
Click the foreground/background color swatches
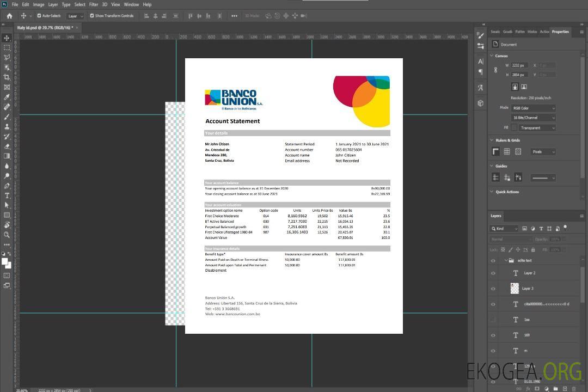(7, 263)
